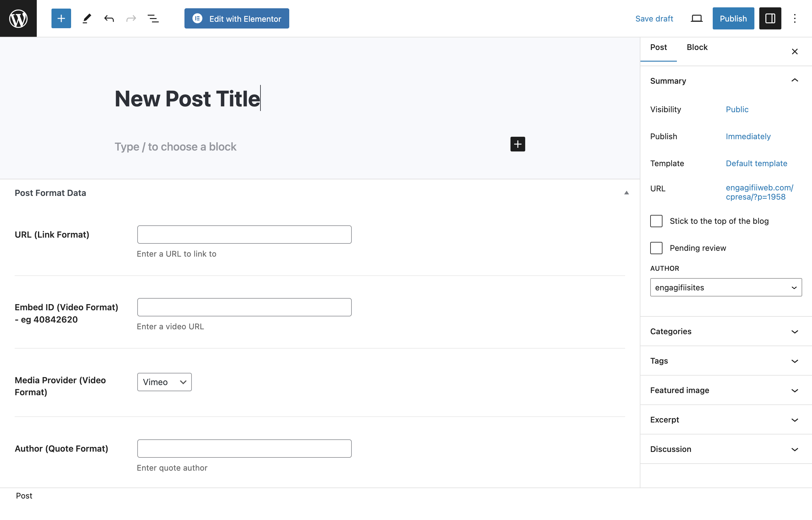Open the Default template selector
The height and width of the screenshot is (520, 812).
click(x=756, y=163)
